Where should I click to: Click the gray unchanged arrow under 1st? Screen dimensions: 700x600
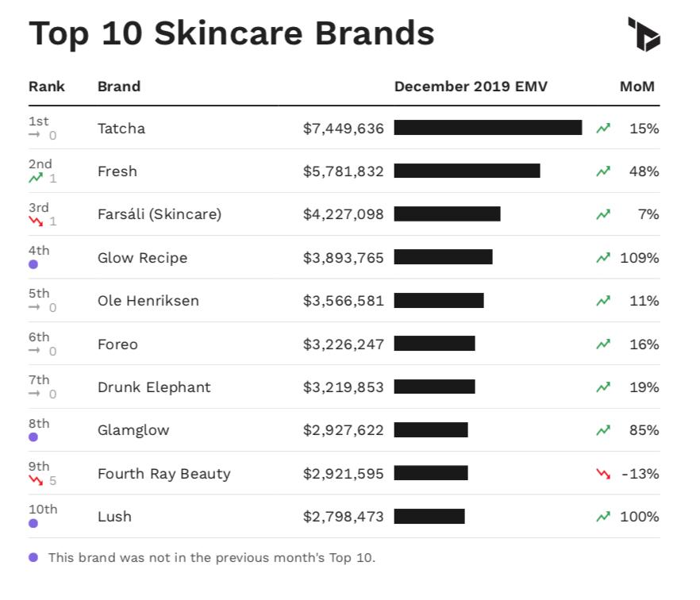click(x=35, y=135)
